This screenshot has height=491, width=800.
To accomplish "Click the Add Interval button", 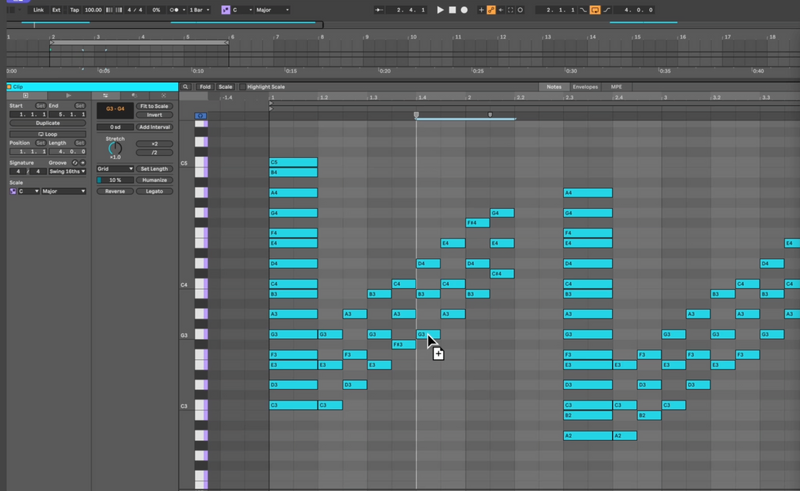I will (155, 127).
